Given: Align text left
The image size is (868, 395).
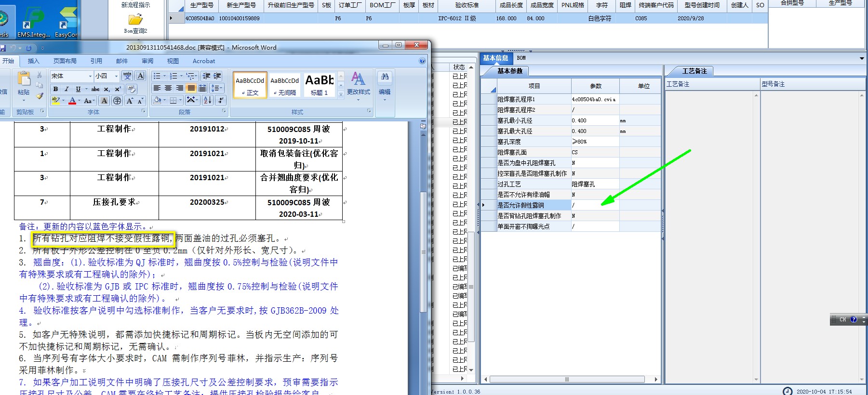Looking at the screenshot, I should [x=157, y=88].
